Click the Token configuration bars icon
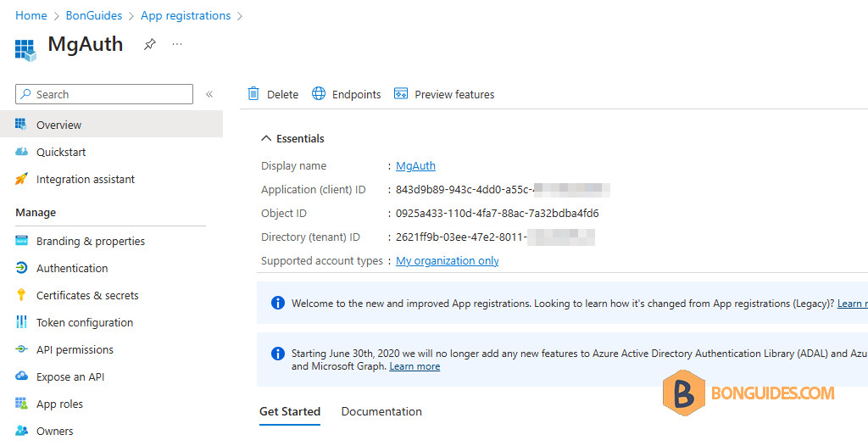This screenshot has width=868, height=446. click(x=21, y=322)
